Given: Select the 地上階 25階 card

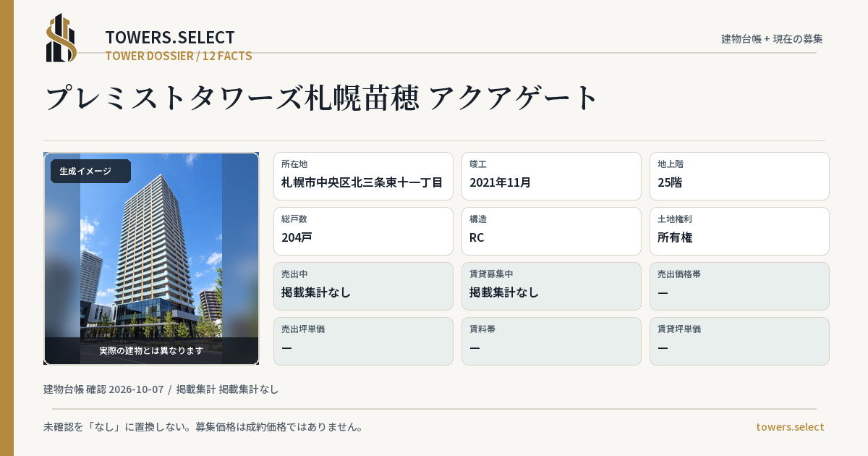Looking at the screenshot, I should pos(739,176).
